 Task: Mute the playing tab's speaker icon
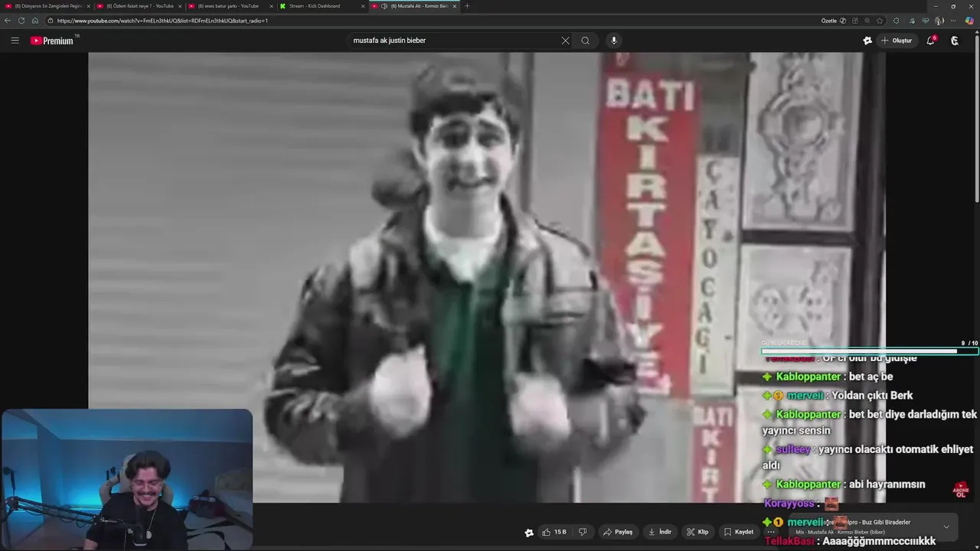click(384, 6)
